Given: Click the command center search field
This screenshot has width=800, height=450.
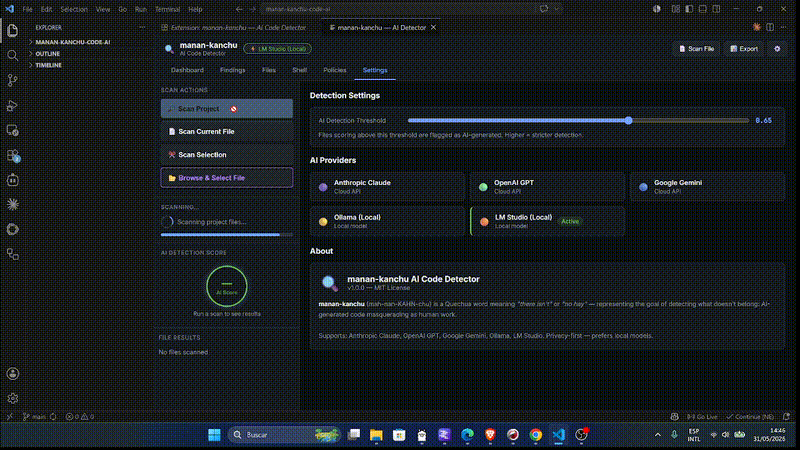Looking at the screenshot, I should coord(399,9).
